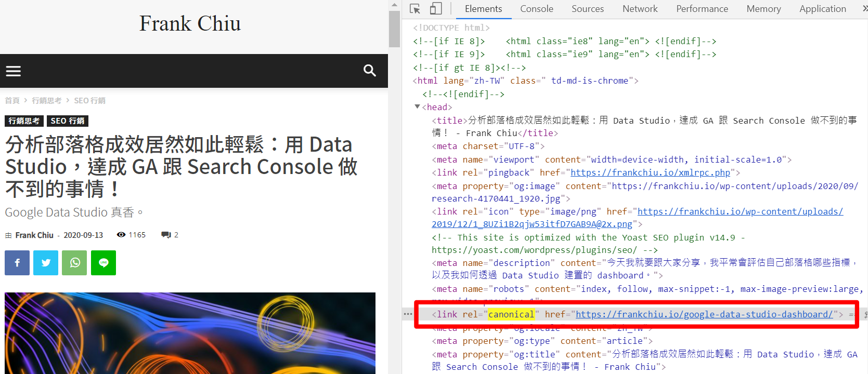Share article via WhatsApp icon
The width and height of the screenshot is (868, 374).
click(74, 263)
